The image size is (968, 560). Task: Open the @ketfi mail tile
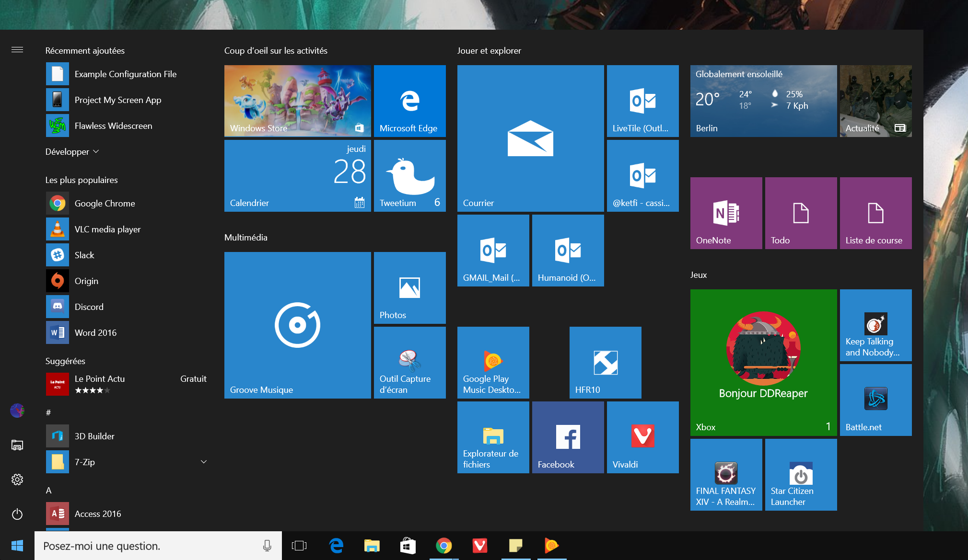pos(643,176)
